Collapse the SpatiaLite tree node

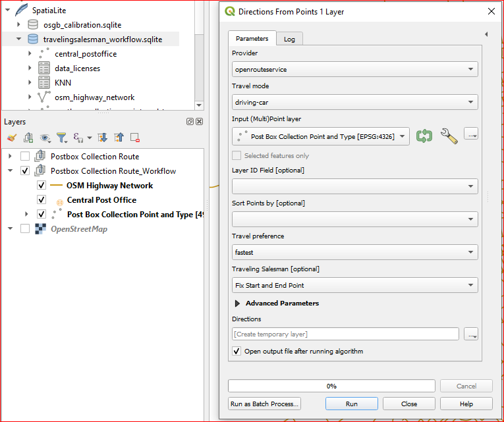(8, 10)
